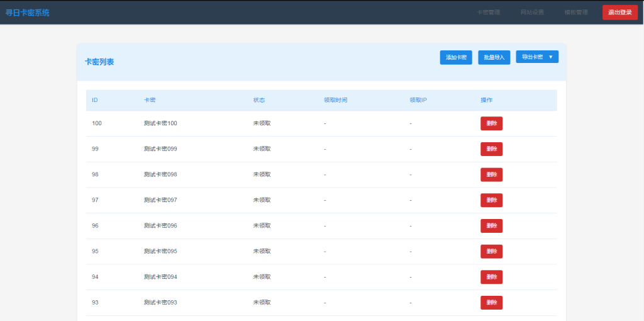Click the 状态 column header

[259, 100]
